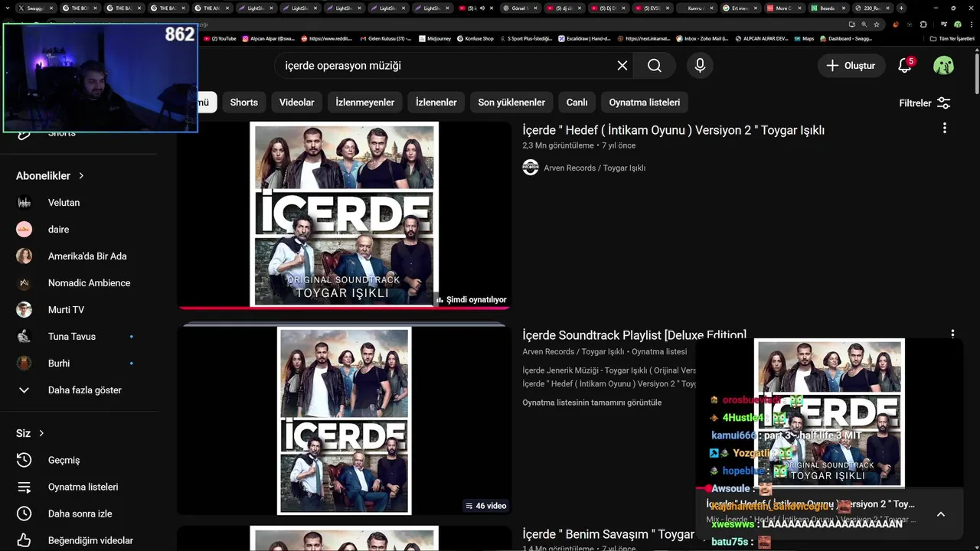The width and height of the screenshot is (980, 551).
Task: Open Daha sonra izle list
Action: 80,514
